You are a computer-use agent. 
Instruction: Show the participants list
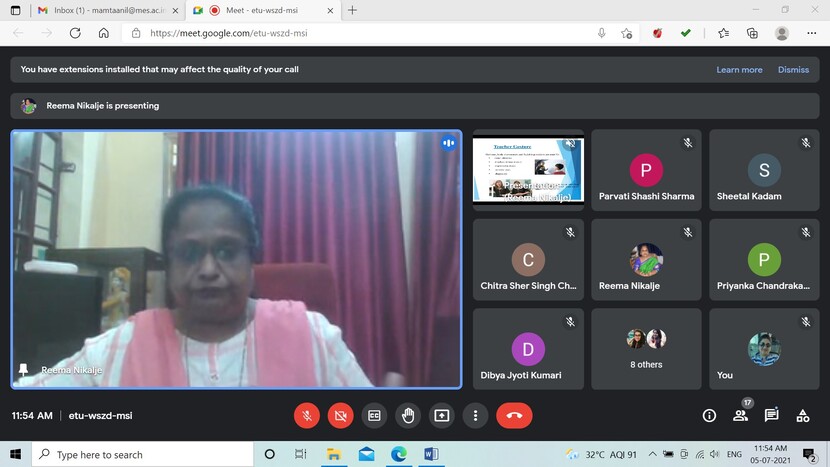point(741,415)
